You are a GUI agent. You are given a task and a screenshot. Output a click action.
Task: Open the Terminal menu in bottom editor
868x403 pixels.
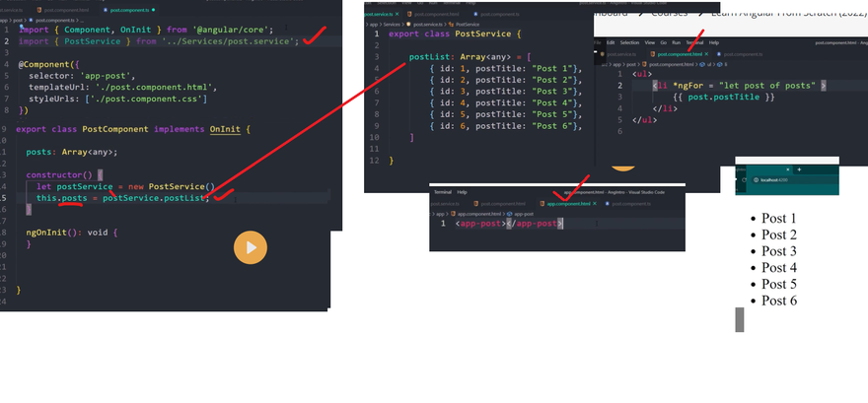(x=442, y=192)
